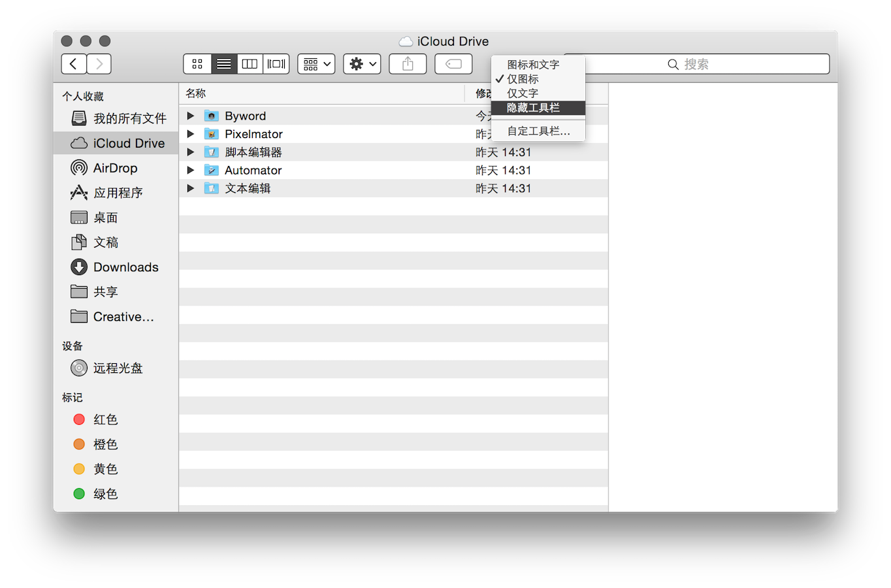Viewport: 891px width, 588px height.
Task: Click the 设备 sidebar section header
Action: click(73, 346)
